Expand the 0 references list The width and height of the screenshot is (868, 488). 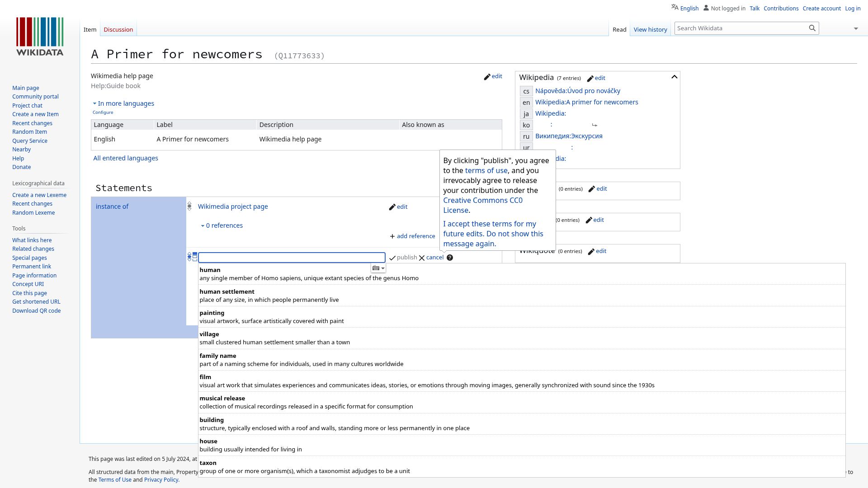pos(222,225)
